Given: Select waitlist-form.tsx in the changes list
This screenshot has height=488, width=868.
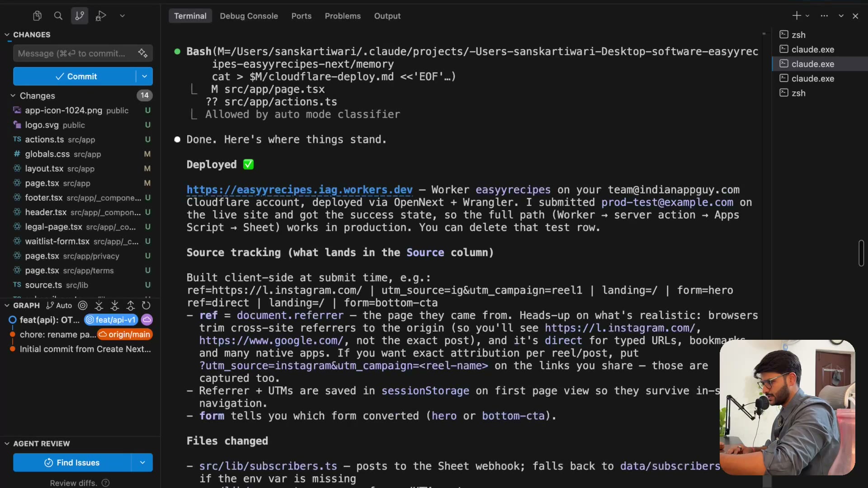Looking at the screenshot, I should (81, 241).
